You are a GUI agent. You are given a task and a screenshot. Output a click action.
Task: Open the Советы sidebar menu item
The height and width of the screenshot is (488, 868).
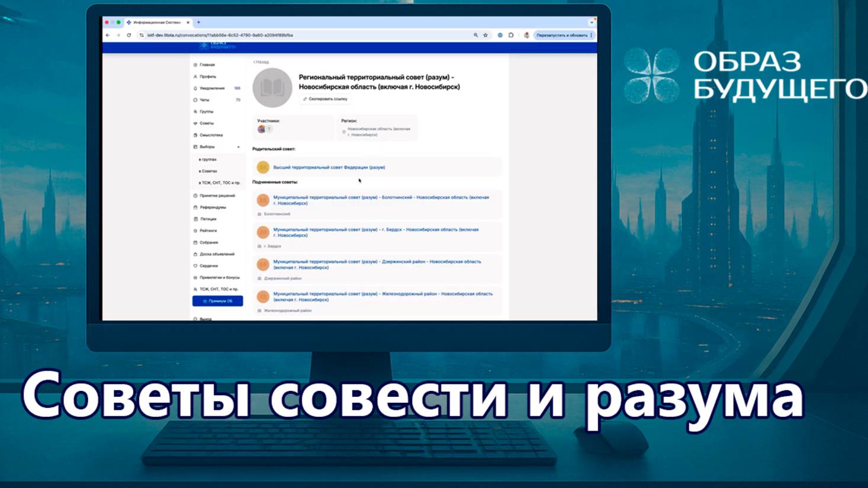206,123
